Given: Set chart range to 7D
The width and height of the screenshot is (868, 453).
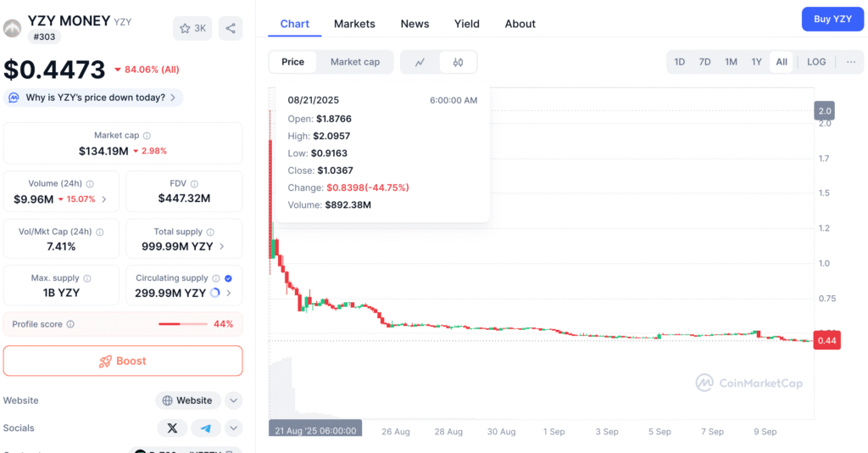Looking at the screenshot, I should tap(704, 62).
